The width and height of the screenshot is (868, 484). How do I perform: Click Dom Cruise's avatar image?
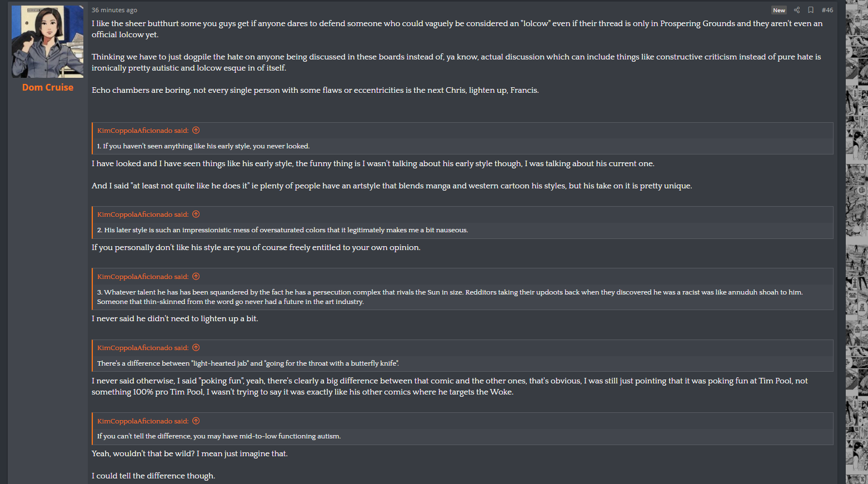coord(48,42)
